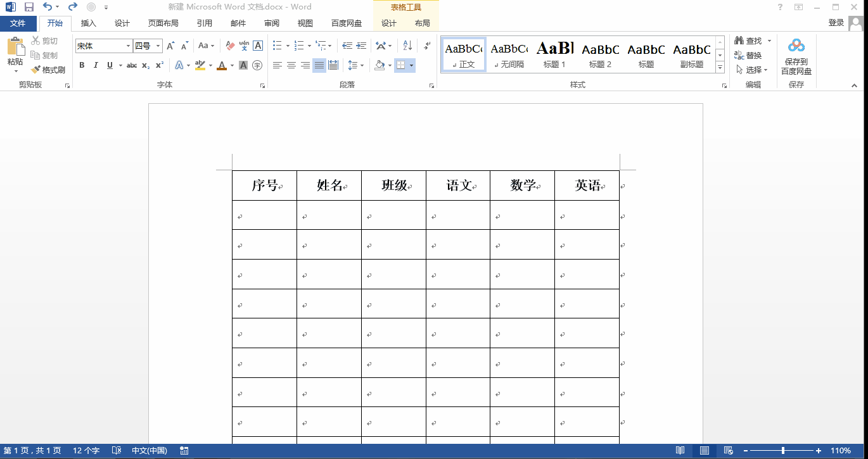This screenshot has height=459, width=868.
Task: Toggle bold formatting
Action: pos(82,65)
